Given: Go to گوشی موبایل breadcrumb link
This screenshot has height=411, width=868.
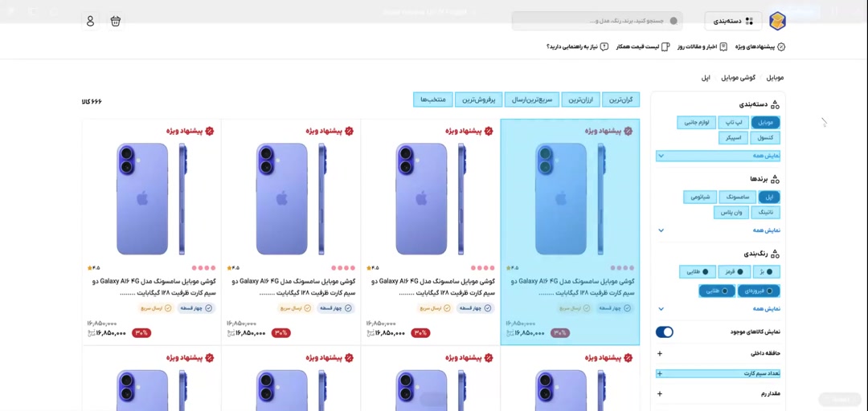Looking at the screenshot, I should (738, 78).
